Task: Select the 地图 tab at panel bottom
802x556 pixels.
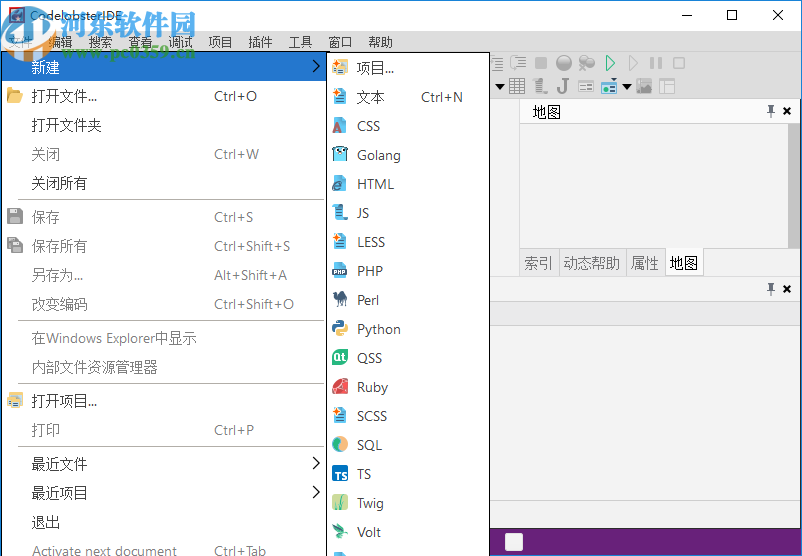Action: pos(684,263)
